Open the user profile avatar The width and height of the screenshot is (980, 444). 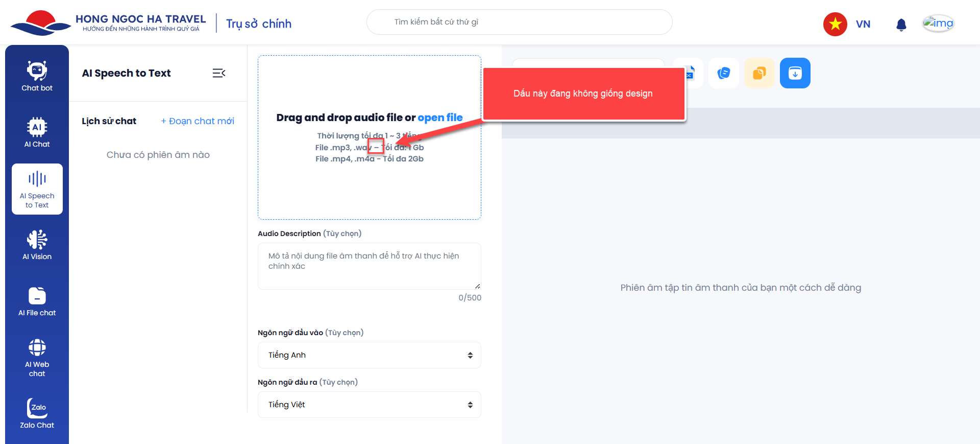(938, 24)
